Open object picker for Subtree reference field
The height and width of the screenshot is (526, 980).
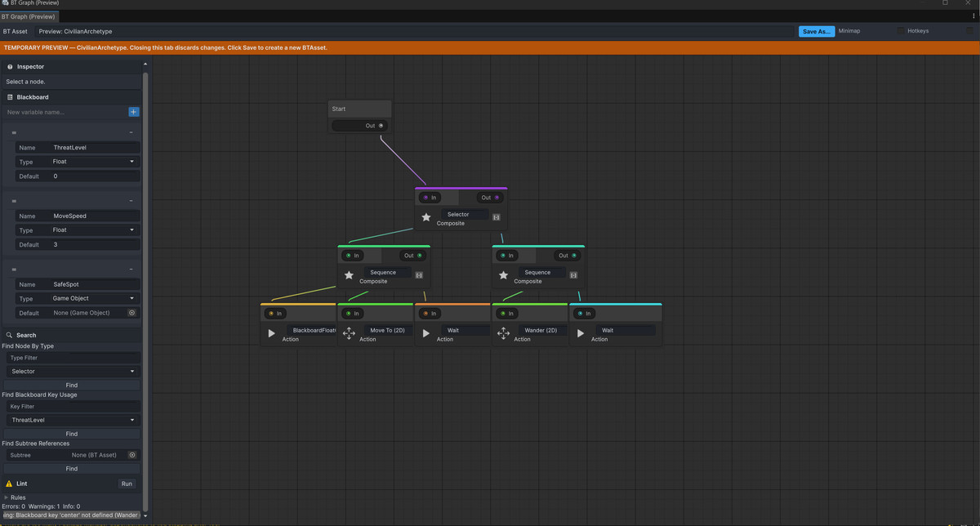click(x=132, y=455)
